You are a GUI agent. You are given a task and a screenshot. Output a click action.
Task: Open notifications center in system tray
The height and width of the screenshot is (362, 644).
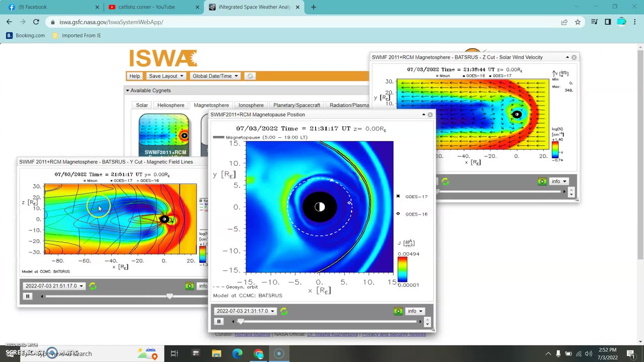tap(630, 353)
